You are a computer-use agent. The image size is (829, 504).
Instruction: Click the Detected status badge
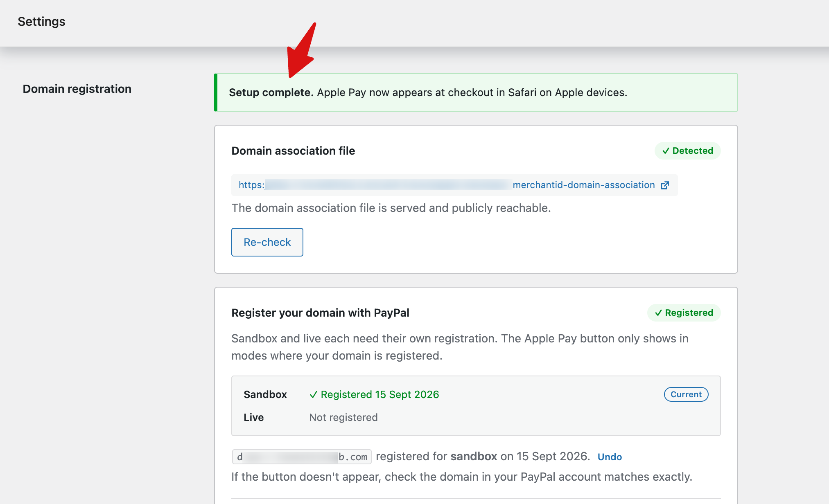(x=688, y=151)
